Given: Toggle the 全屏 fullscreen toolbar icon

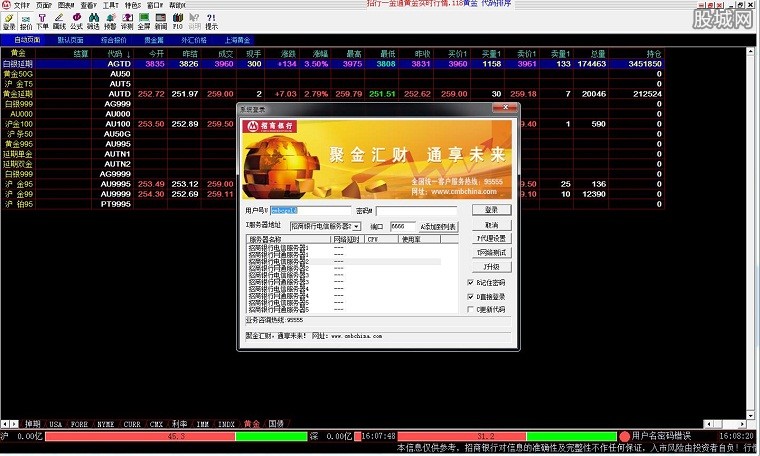Looking at the screenshot, I should coord(144,21).
